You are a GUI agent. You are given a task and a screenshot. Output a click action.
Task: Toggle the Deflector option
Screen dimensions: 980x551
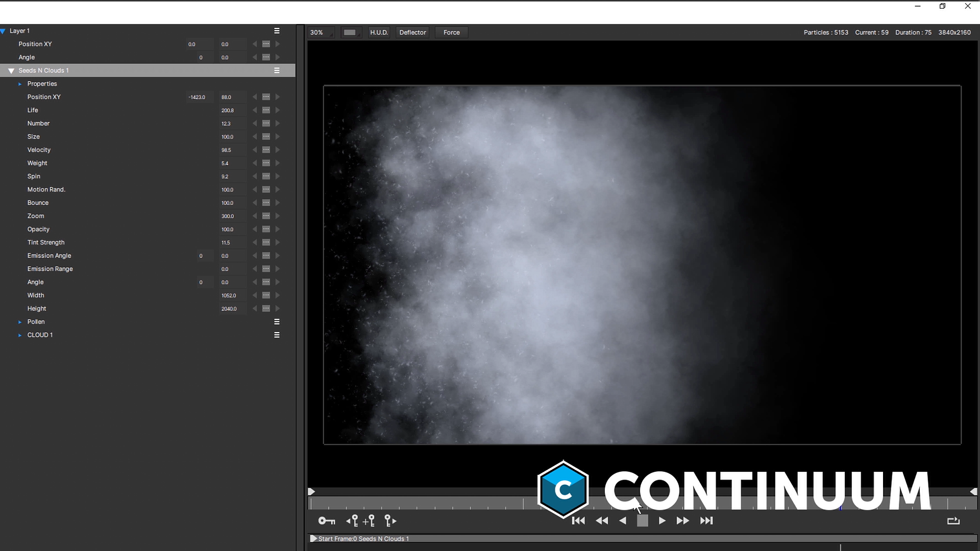[412, 32]
